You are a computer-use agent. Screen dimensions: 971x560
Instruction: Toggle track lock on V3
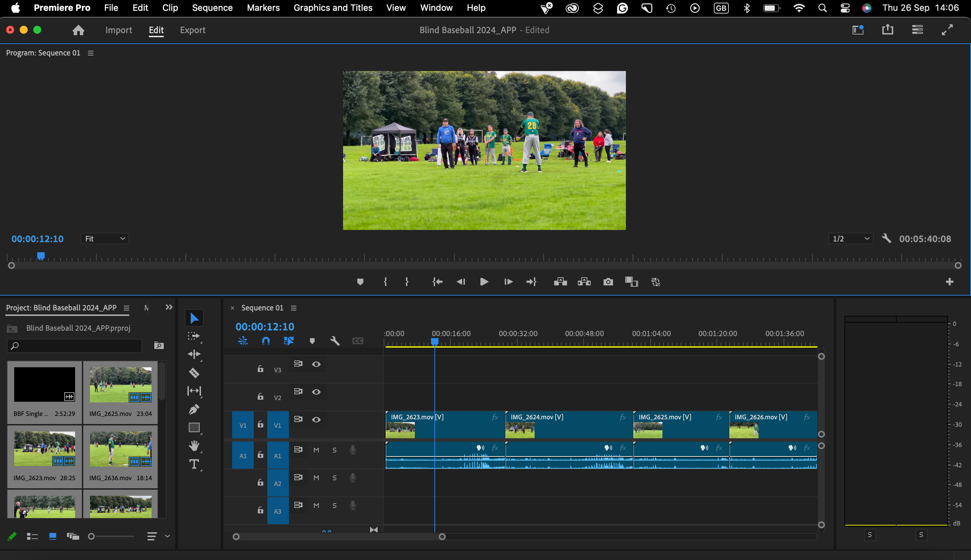(261, 369)
